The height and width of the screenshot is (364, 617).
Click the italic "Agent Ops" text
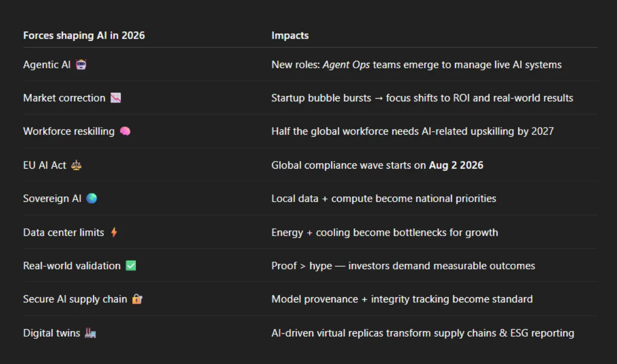click(x=346, y=65)
